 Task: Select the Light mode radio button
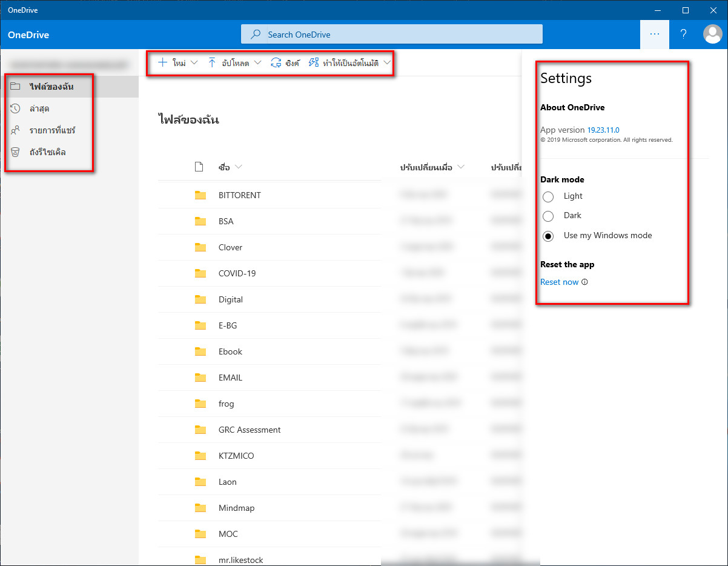(x=548, y=196)
